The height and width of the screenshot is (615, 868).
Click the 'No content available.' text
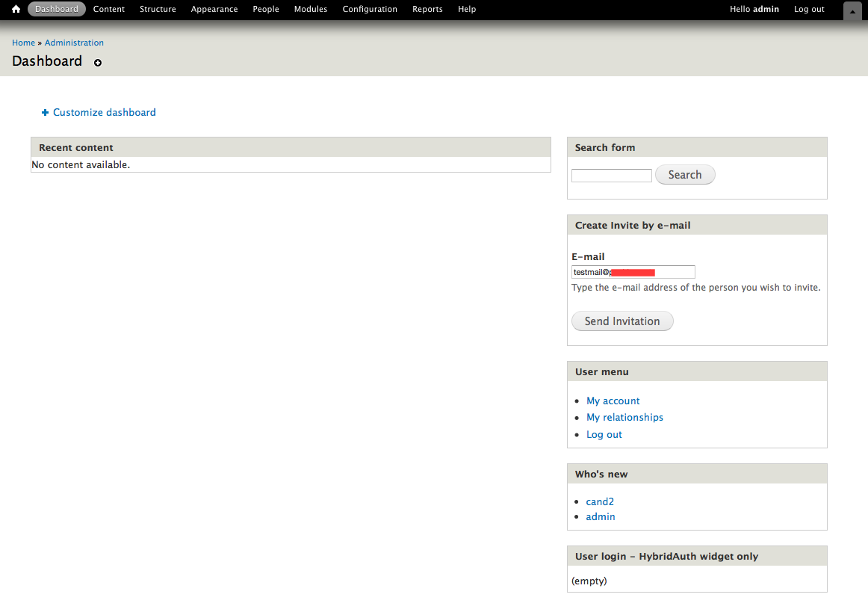pos(81,164)
